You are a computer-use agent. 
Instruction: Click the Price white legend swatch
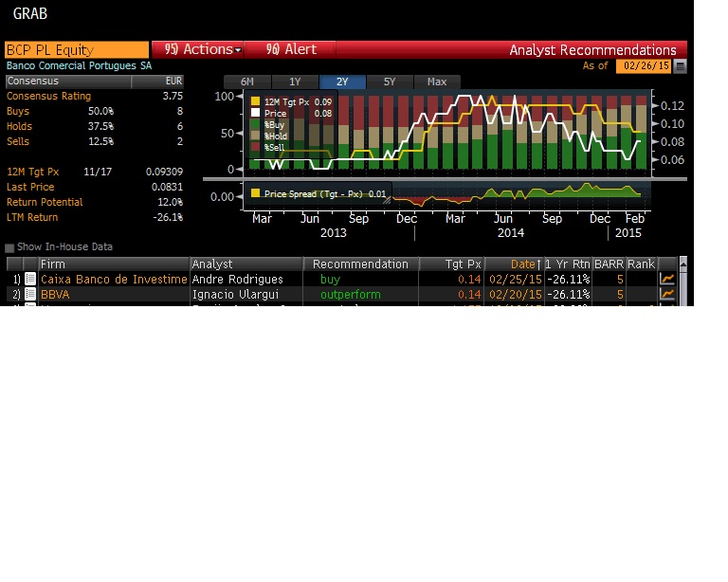pos(255,113)
